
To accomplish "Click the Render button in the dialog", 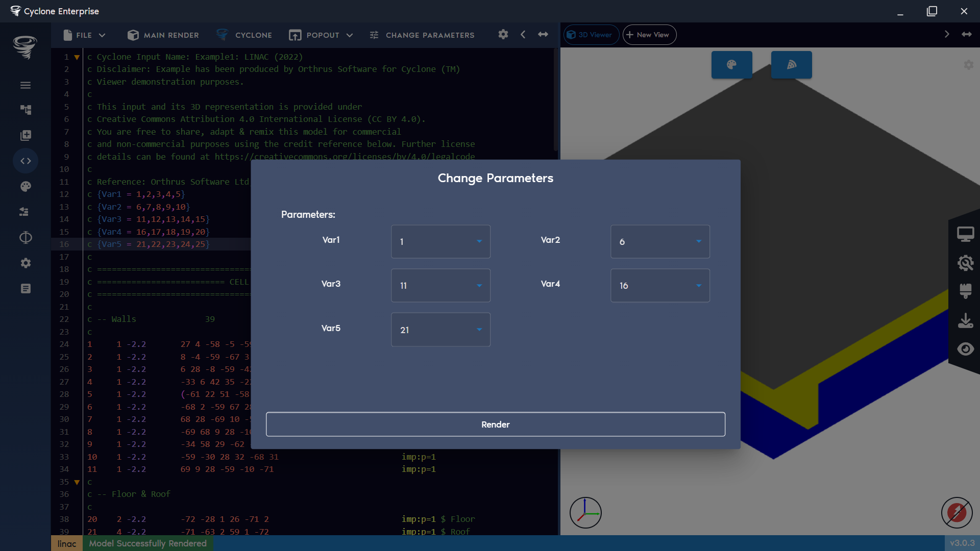I will (495, 424).
